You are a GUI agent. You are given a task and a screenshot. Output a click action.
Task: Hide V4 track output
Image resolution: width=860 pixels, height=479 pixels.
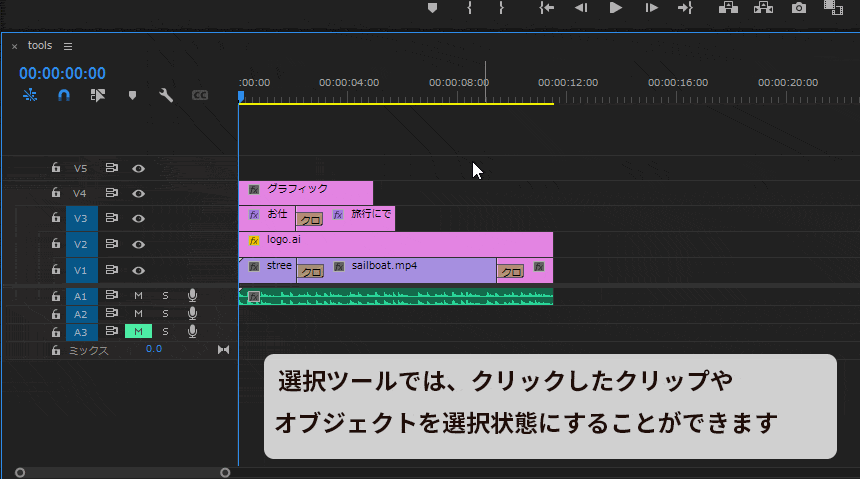point(138,194)
